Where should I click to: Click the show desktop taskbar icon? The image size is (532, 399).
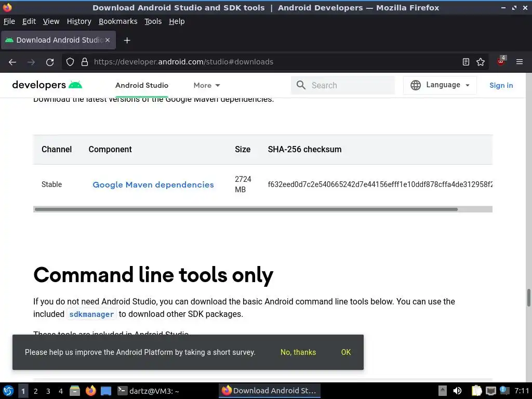(106, 391)
